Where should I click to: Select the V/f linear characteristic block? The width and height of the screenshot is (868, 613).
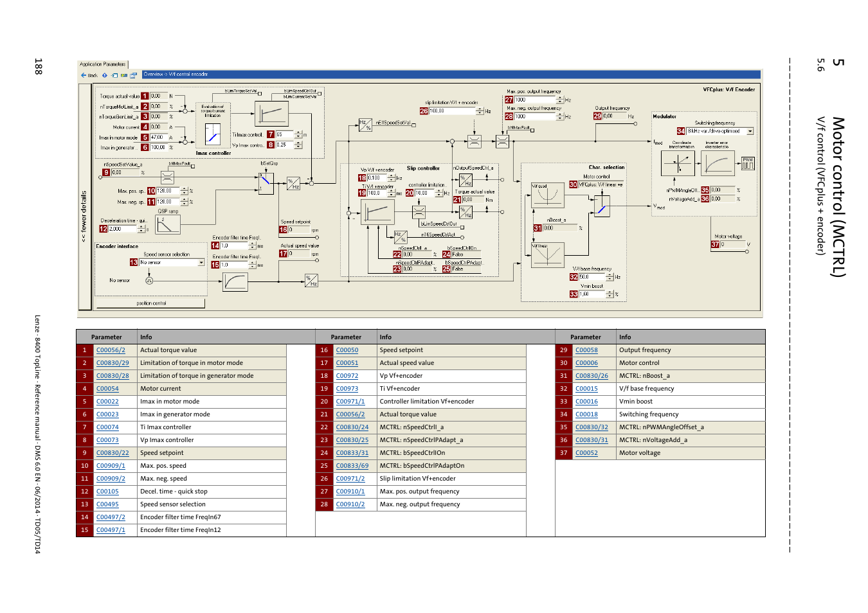(x=547, y=254)
